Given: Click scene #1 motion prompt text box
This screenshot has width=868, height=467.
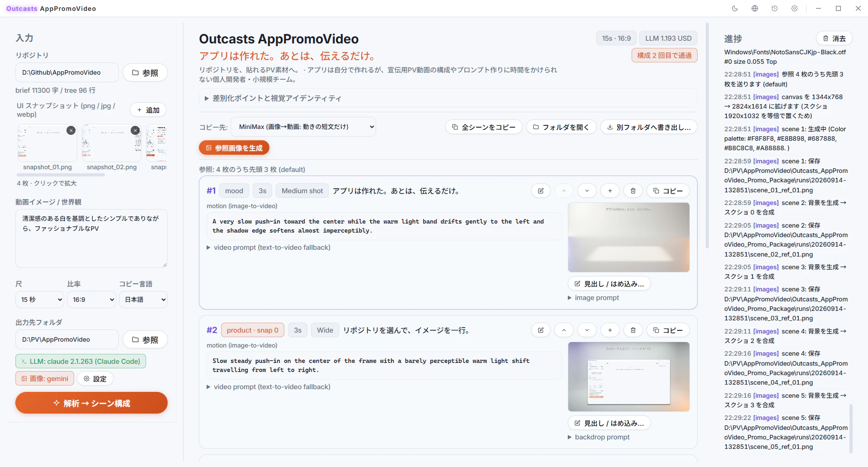Looking at the screenshot, I should pos(384,226).
